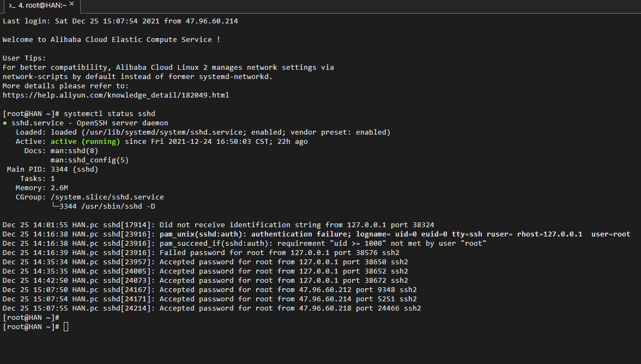Open the help.aliyun.com knowledge_detail link
The image size is (641, 364).
pos(116,95)
